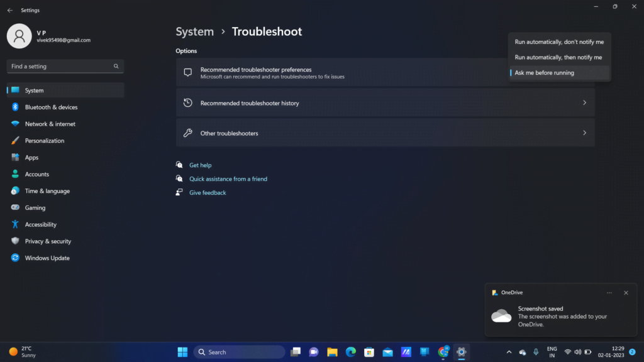The image size is (644, 362).
Task: Open the weather widget showing 21°C
Action: (23, 352)
